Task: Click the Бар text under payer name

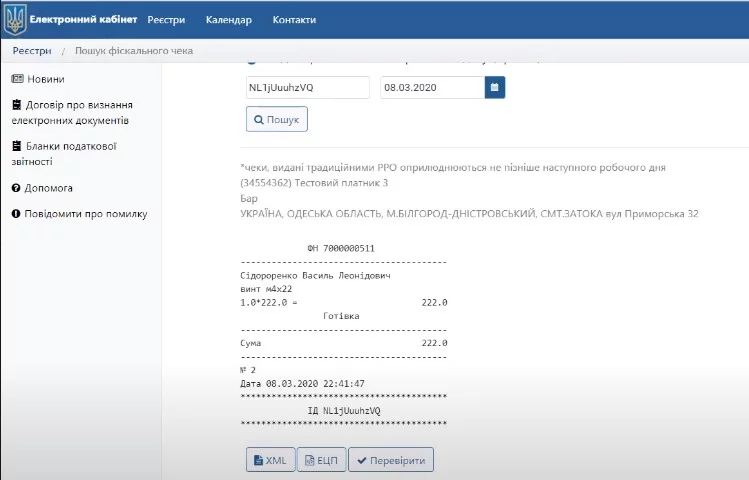Action: 249,198
